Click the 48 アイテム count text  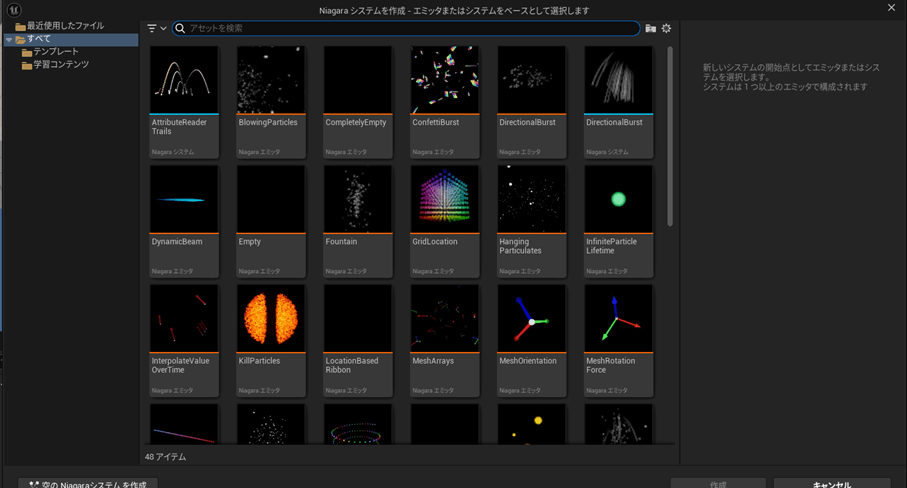coord(165,457)
